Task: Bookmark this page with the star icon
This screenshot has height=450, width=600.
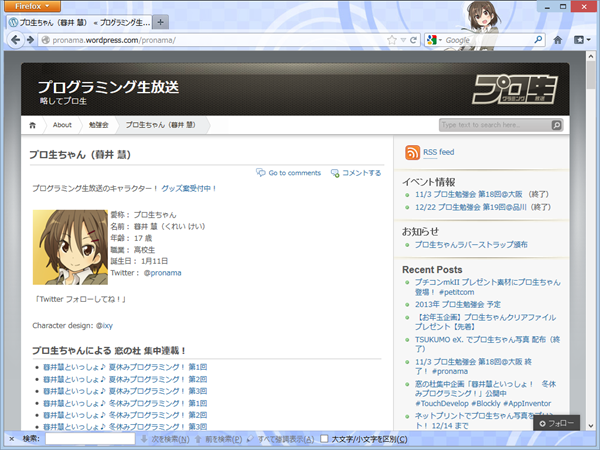Action: pyautogui.click(x=391, y=40)
